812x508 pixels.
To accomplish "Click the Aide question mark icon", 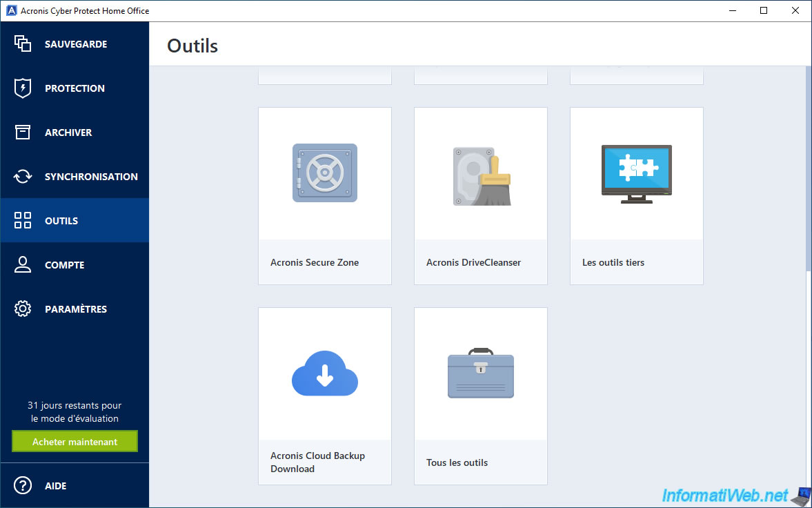I will [23, 486].
